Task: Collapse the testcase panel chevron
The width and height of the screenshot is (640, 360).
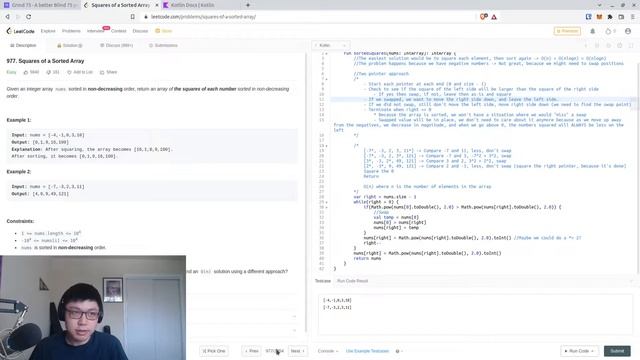Action: 631,281
